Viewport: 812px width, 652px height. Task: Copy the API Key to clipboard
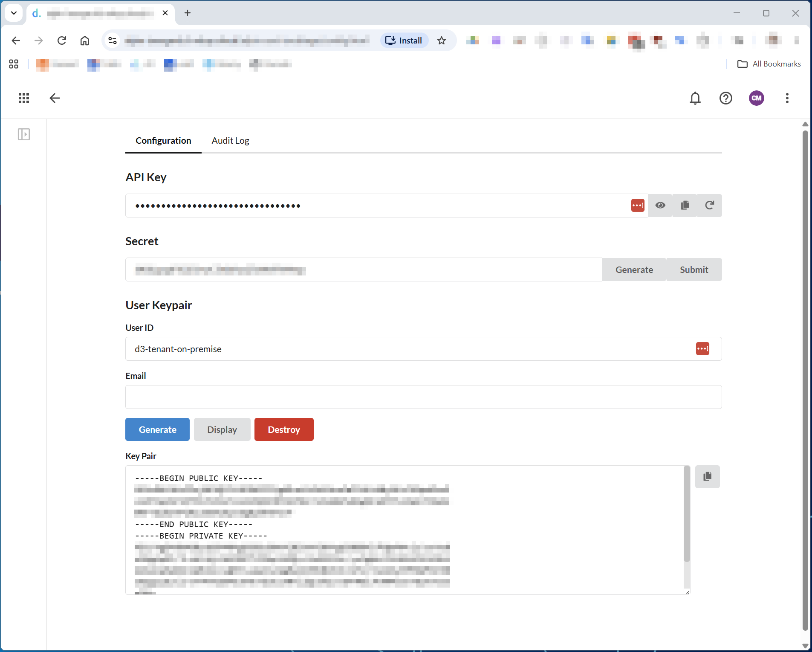point(685,206)
